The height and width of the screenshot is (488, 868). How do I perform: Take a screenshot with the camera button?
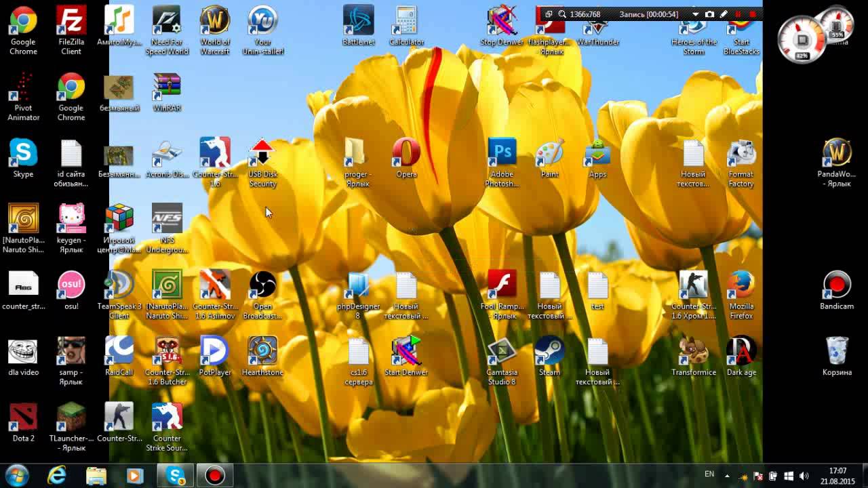pos(709,14)
